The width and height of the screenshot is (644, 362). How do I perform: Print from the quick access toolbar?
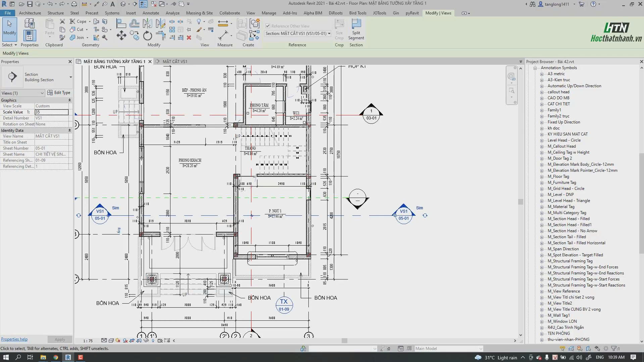[74, 4]
